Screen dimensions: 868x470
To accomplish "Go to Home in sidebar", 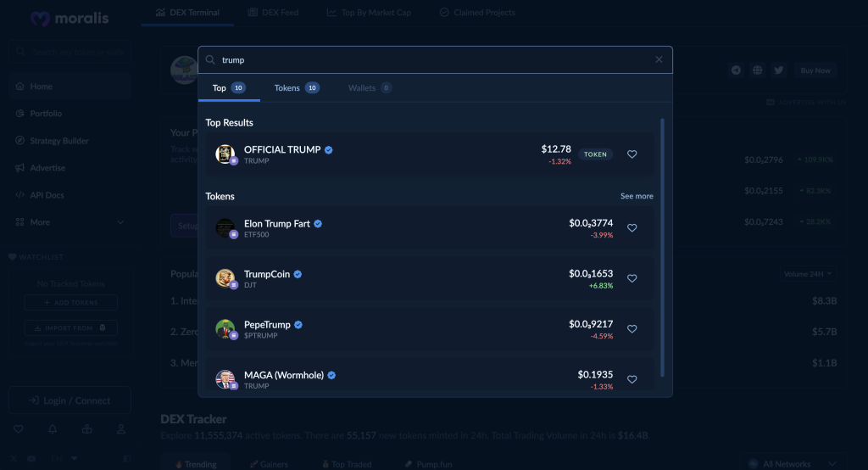I will pyautogui.click(x=70, y=87).
